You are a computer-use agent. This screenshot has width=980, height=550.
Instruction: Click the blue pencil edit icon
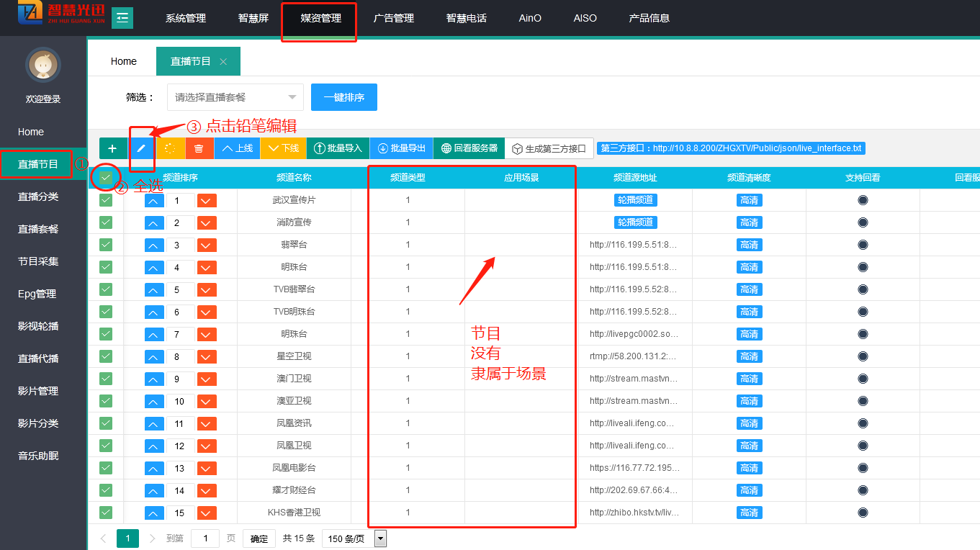142,148
